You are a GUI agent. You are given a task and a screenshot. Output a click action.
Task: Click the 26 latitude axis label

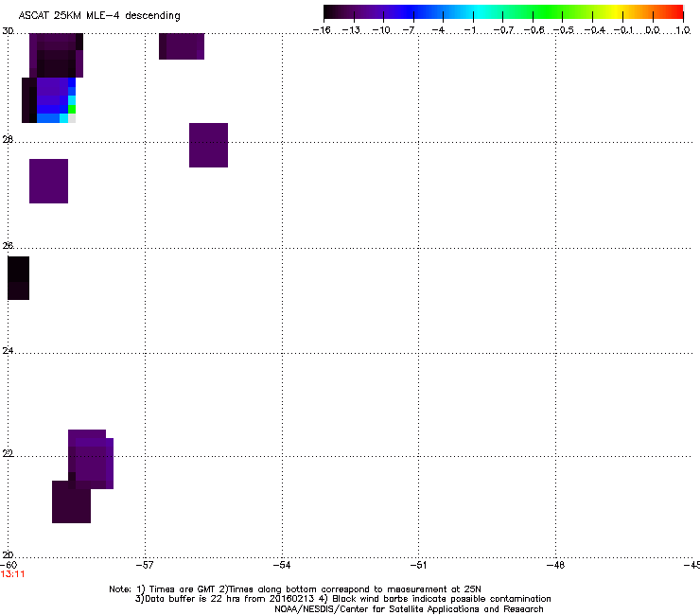pos(8,246)
